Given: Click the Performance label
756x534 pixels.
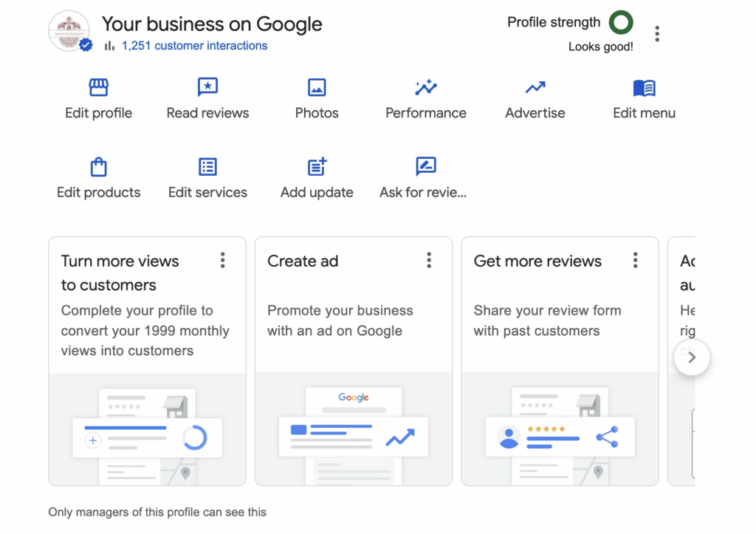Looking at the screenshot, I should (426, 113).
